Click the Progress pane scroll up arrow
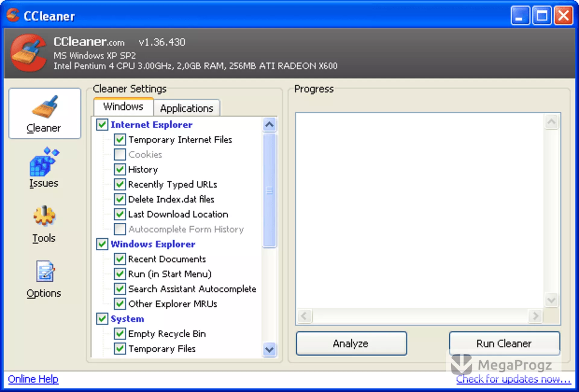 click(552, 122)
